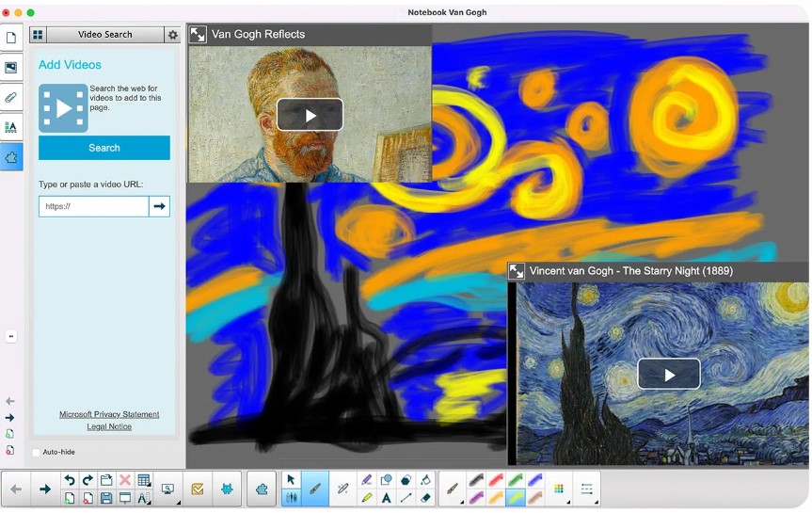This screenshot has height=513, width=812.
Task: Click the Open File icon
Action: [106, 480]
